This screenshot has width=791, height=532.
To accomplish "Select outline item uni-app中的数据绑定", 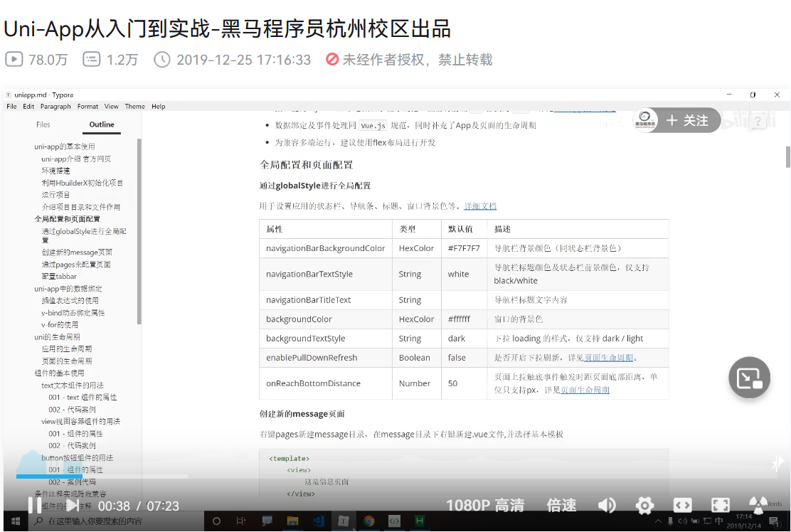I will tap(68, 289).
